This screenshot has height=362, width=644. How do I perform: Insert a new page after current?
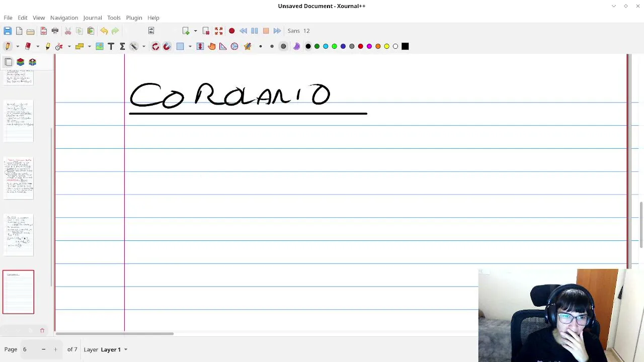click(186, 31)
